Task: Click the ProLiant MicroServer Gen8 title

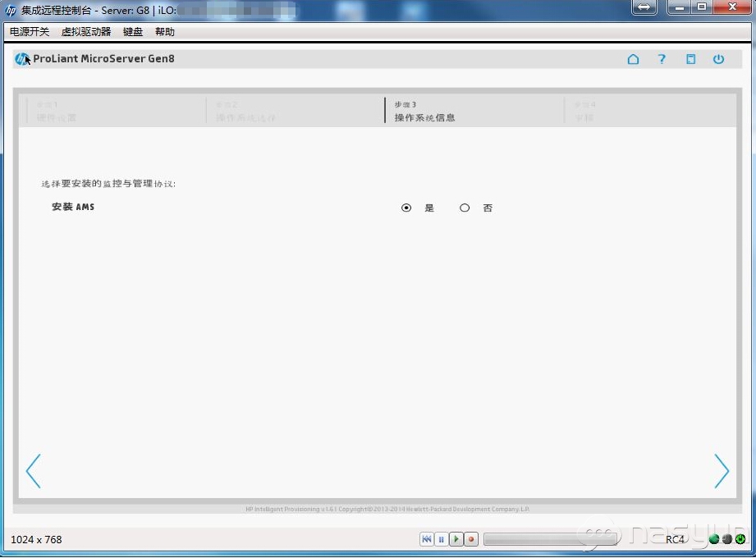Action: 103,59
